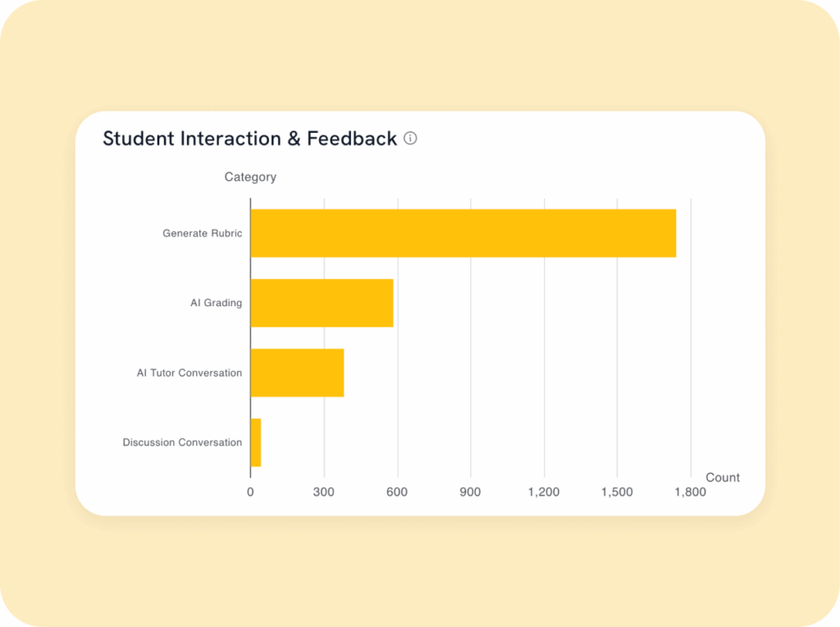The width and height of the screenshot is (840, 627).
Task: Click the AI Grading category label
Action: pos(216,303)
